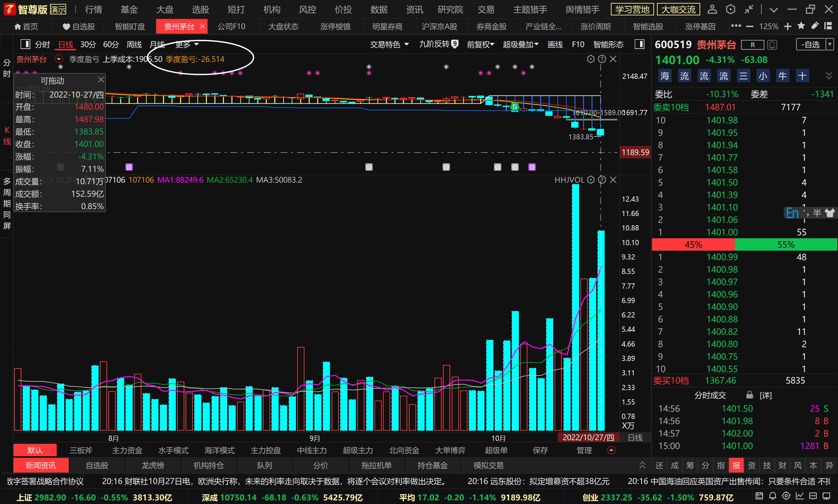838x504 pixels.
Task: Click the 十 tag under the stock price
Action: click(802, 76)
